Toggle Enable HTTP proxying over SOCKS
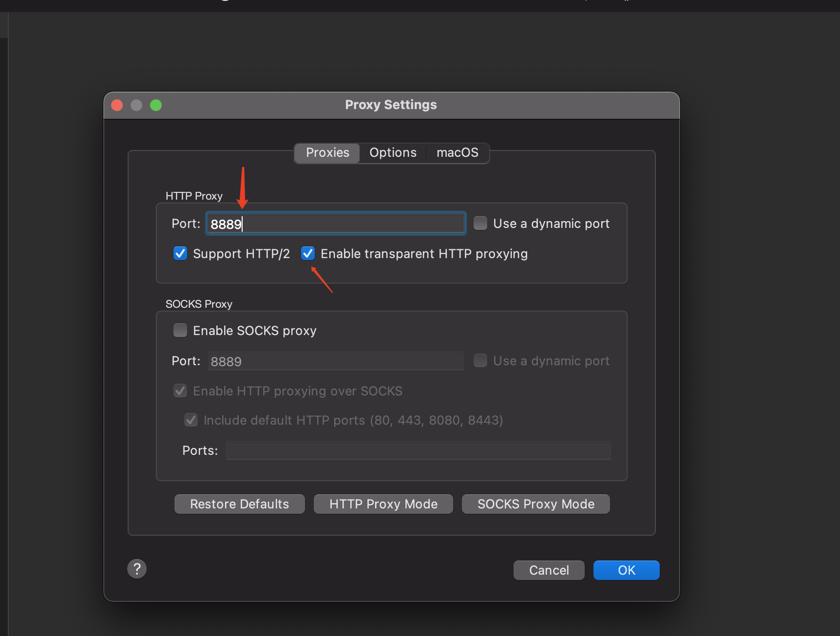Viewport: 840px width, 636px height. tap(180, 391)
